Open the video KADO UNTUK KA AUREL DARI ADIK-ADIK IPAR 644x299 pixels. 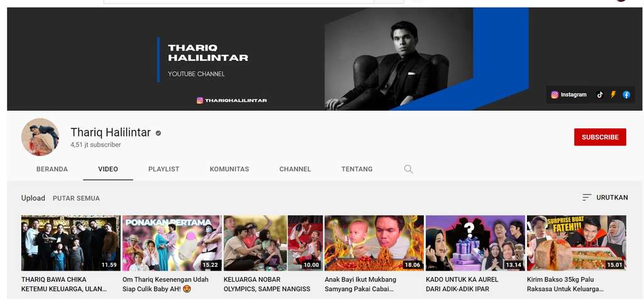click(x=462, y=284)
